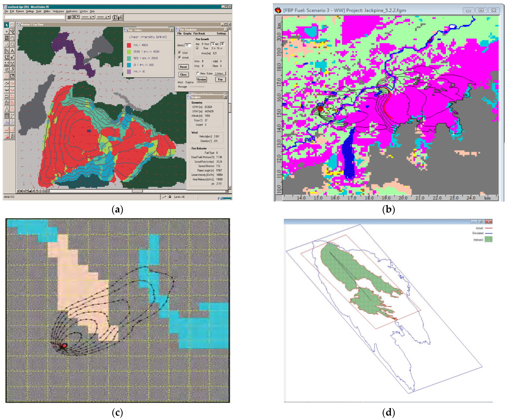Select the Place Circle tool
The height and width of the screenshot is (420, 511).
pyautogui.click(x=12, y=45)
